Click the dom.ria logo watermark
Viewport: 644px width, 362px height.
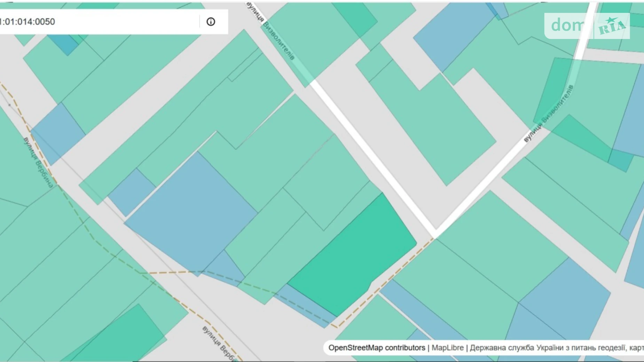pyautogui.click(x=587, y=26)
